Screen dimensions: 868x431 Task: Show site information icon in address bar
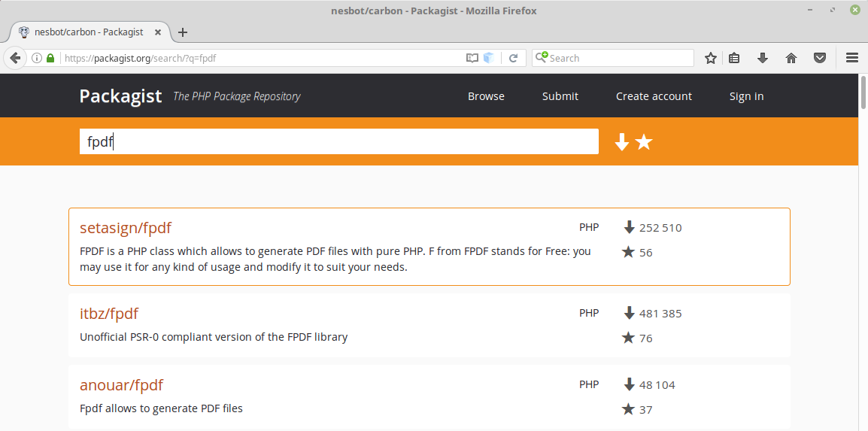[x=37, y=58]
